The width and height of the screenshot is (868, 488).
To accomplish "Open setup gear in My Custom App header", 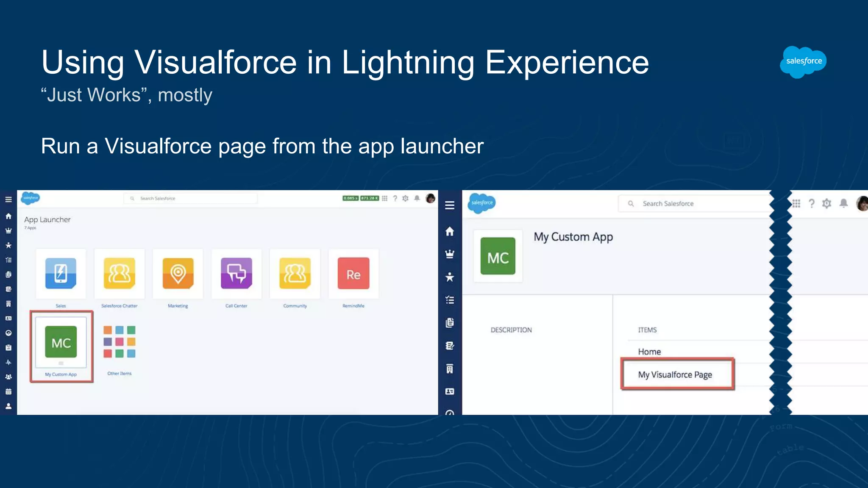I will coord(827,204).
